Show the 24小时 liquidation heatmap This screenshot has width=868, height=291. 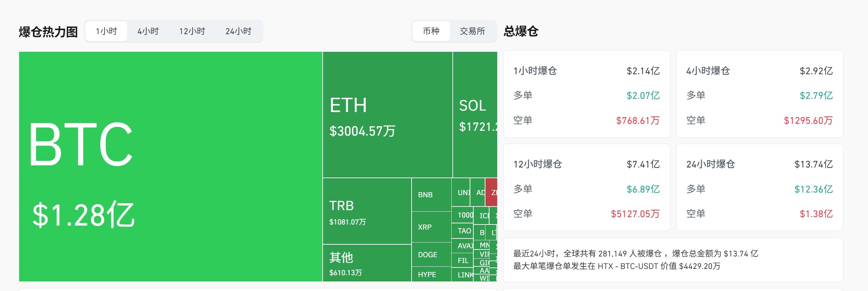[x=238, y=31]
